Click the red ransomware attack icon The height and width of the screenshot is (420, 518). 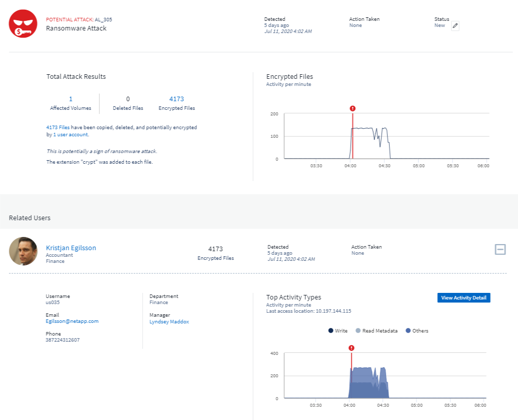coord(23,23)
